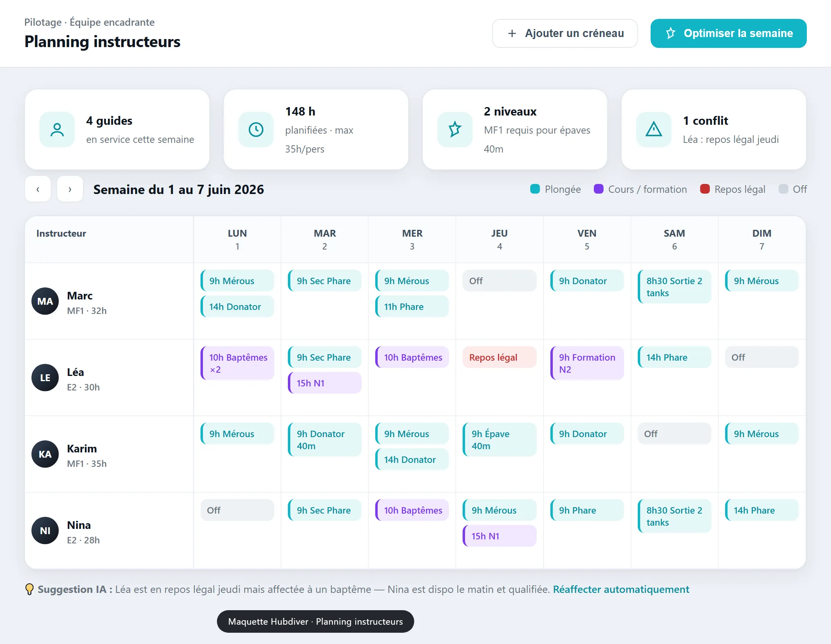Select the MER 3 column header
Screen dimensions: 831x644
tap(412, 239)
